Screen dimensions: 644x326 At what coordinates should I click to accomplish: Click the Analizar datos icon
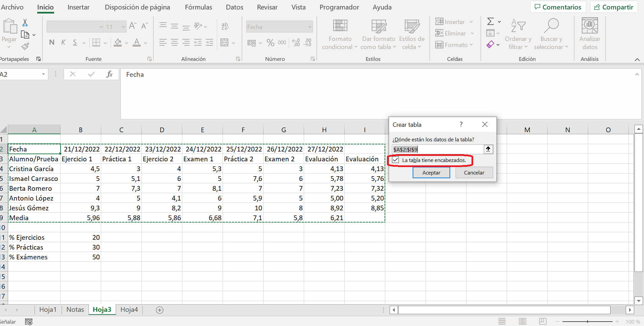(590, 26)
